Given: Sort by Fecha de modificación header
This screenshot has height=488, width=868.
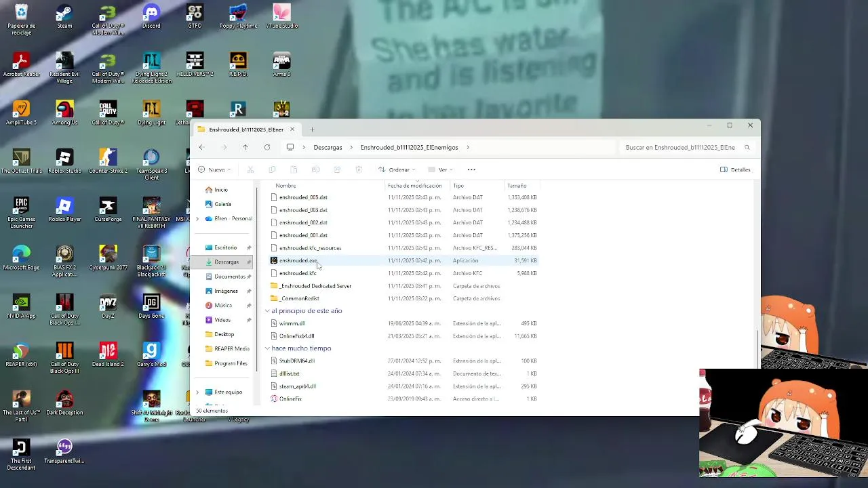Looking at the screenshot, I should pos(415,186).
